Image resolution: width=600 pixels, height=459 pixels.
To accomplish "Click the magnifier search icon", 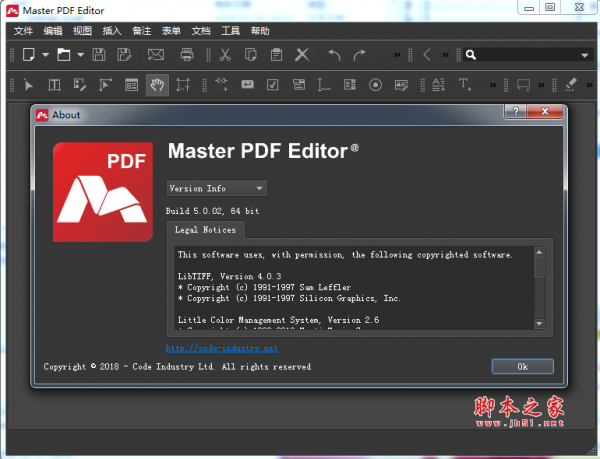I will point(471,55).
